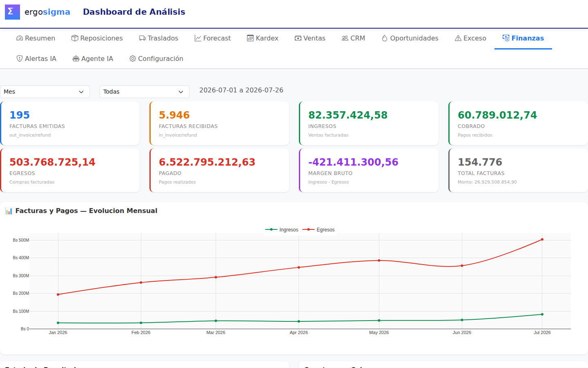
Task: Switch to the CRM tab
Action: click(353, 38)
